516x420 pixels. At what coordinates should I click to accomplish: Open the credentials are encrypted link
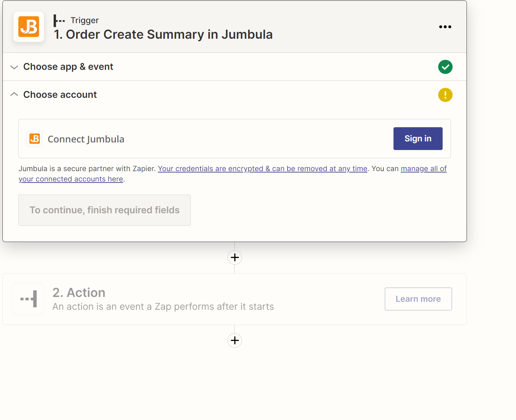tap(263, 169)
